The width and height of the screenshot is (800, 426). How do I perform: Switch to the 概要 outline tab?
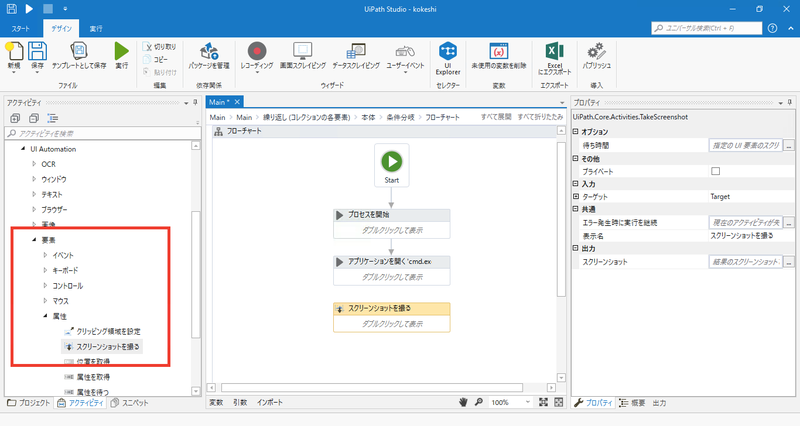(632, 403)
